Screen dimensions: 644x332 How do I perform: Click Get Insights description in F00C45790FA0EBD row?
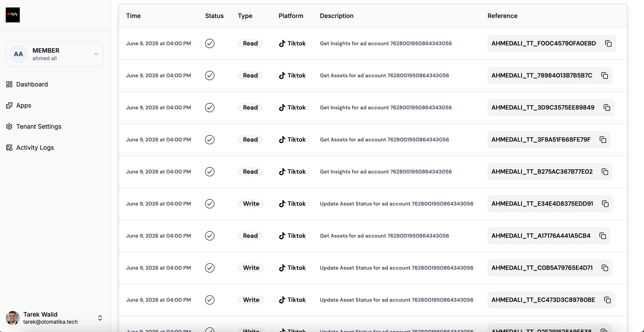click(386, 43)
